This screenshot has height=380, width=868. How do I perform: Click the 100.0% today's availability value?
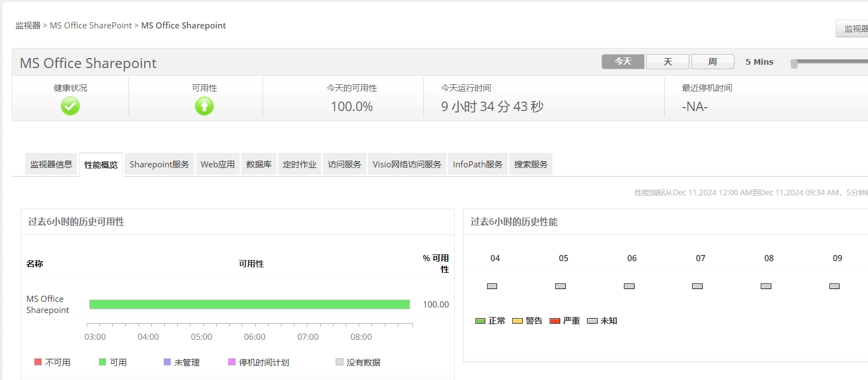(352, 107)
